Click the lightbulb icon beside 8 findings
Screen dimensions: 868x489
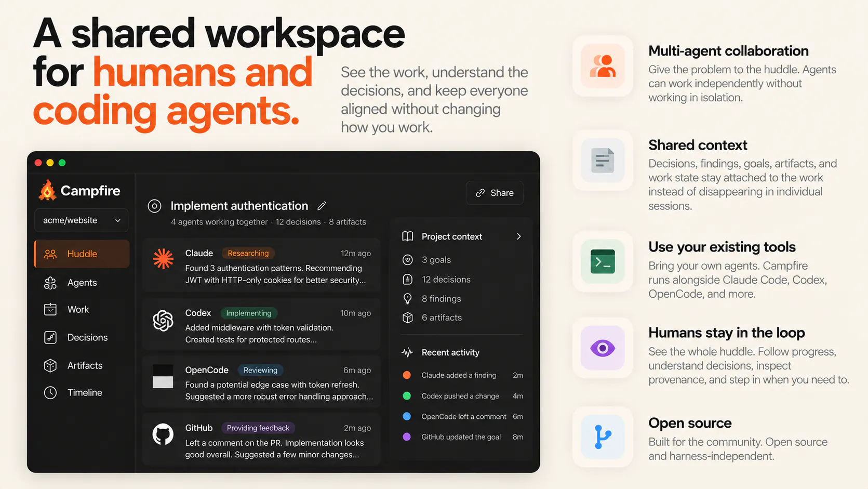tap(408, 299)
